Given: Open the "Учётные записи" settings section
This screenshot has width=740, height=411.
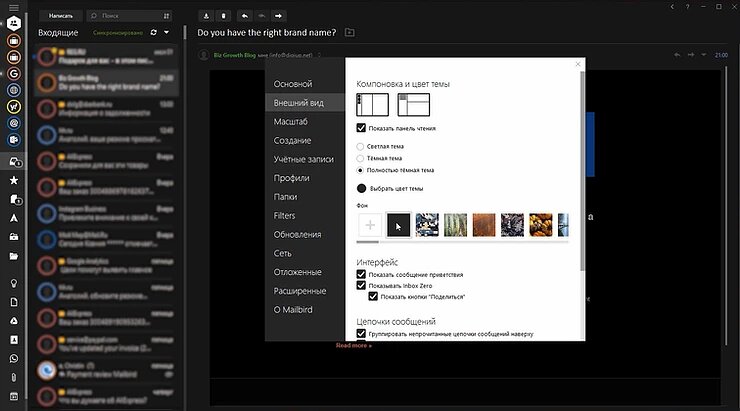Looking at the screenshot, I should coord(303,159).
